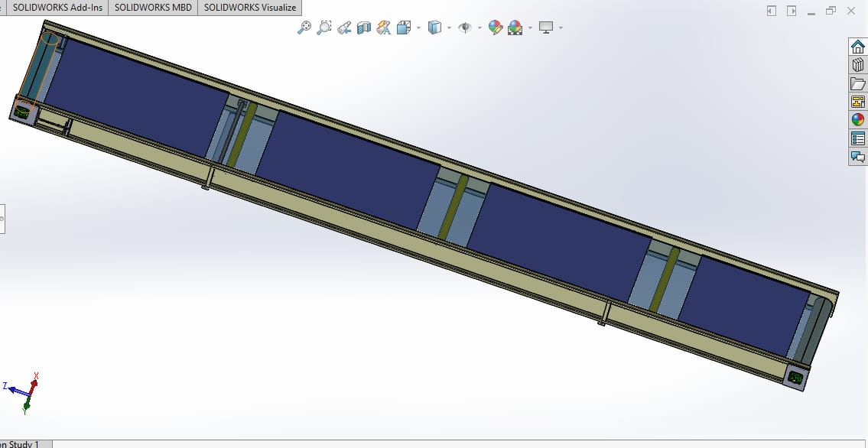Click the tile-right document window button
Viewport: 868px width, 448px height.
tap(792, 11)
